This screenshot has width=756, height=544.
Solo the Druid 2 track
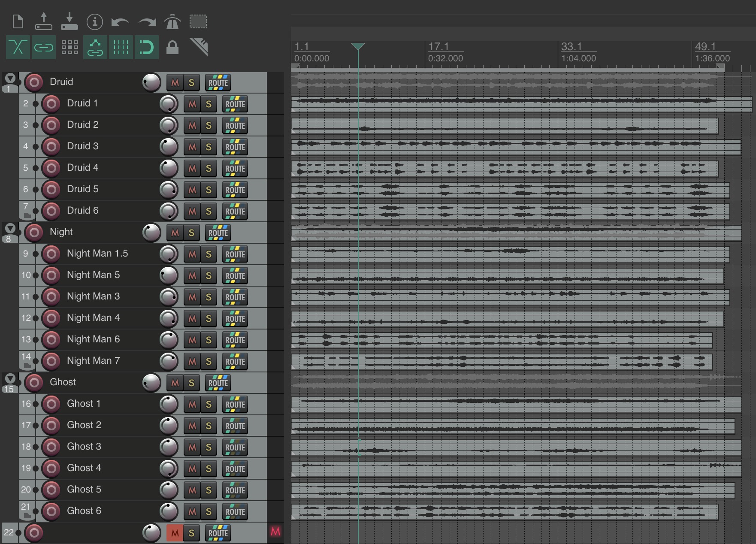click(209, 125)
